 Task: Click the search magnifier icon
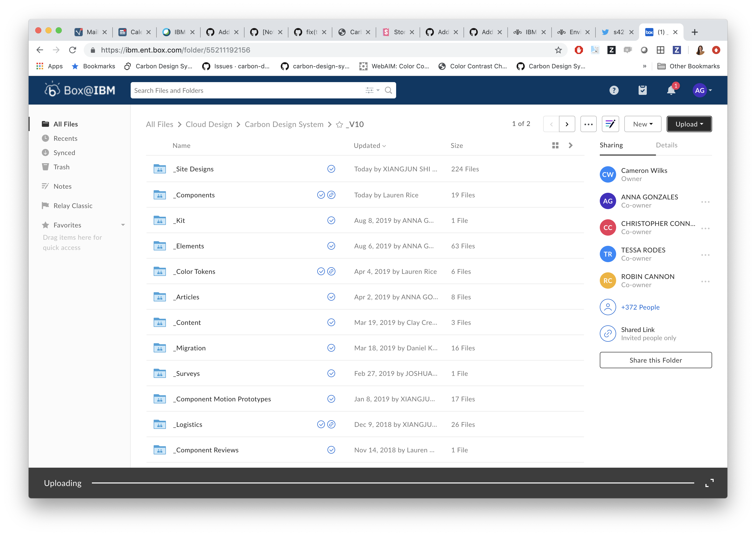pyautogui.click(x=388, y=91)
